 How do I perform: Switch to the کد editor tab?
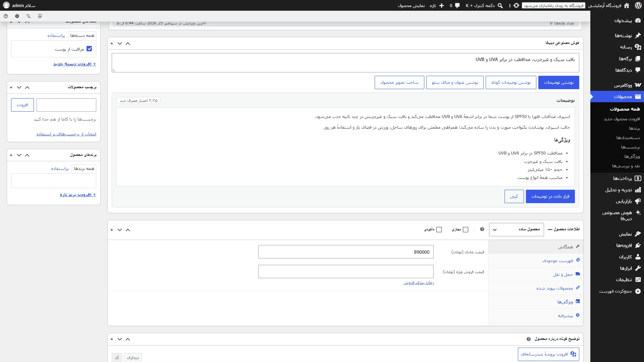click(117, 357)
